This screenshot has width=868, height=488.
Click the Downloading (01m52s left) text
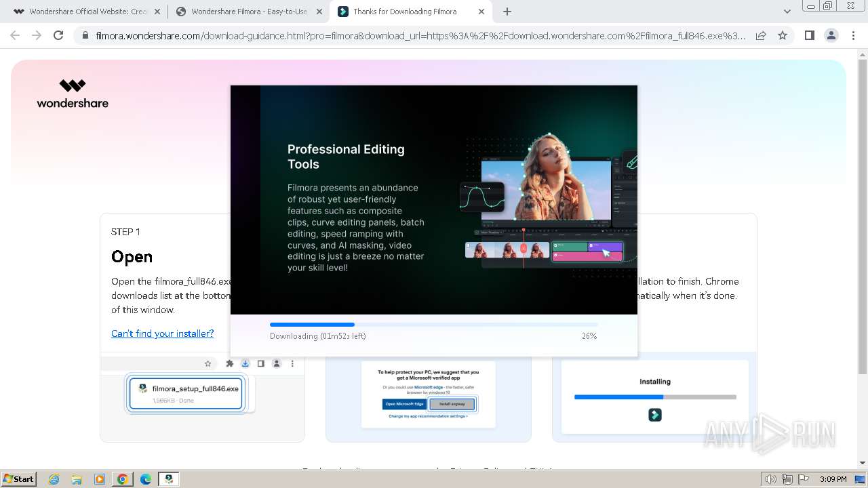point(318,336)
